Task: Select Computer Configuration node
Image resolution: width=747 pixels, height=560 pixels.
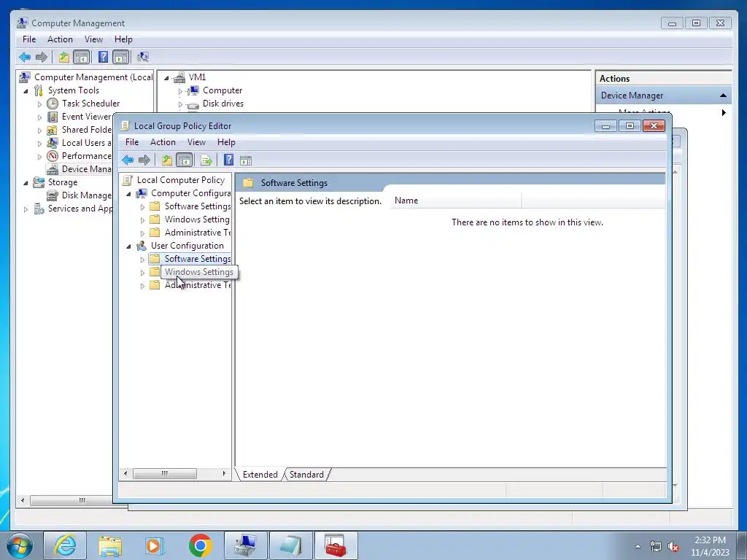Action: tap(190, 193)
